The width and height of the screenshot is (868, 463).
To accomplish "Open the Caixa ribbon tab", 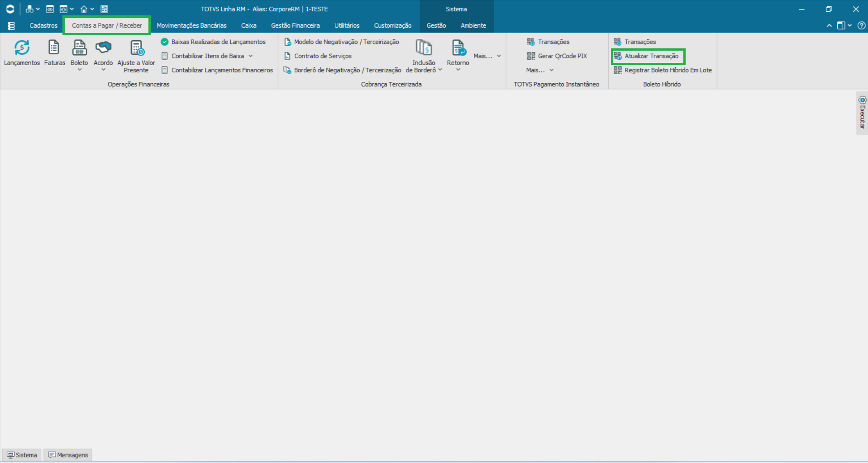I will 249,25.
